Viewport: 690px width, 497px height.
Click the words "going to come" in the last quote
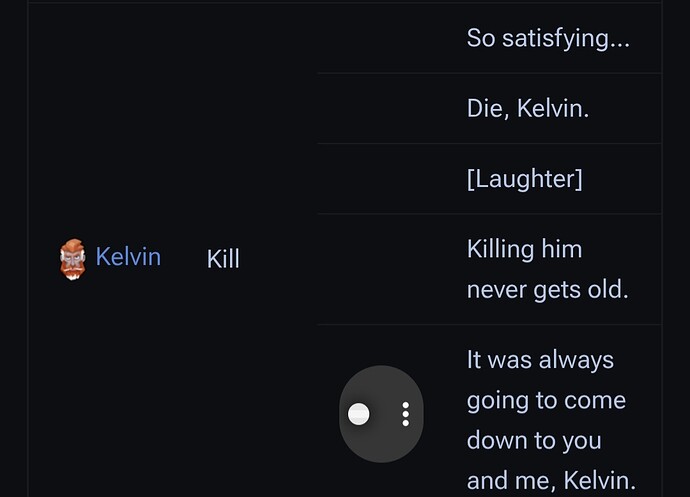(546, 401)
